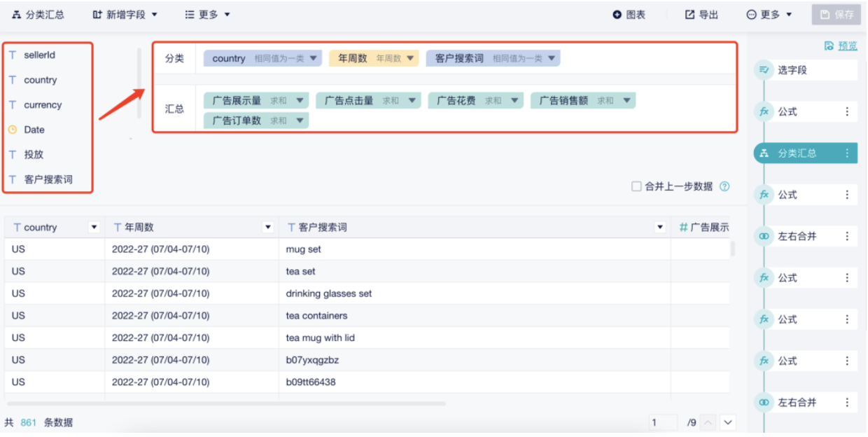
Task: Click the 选字段 step icon
Action: (x=764, y=70)
